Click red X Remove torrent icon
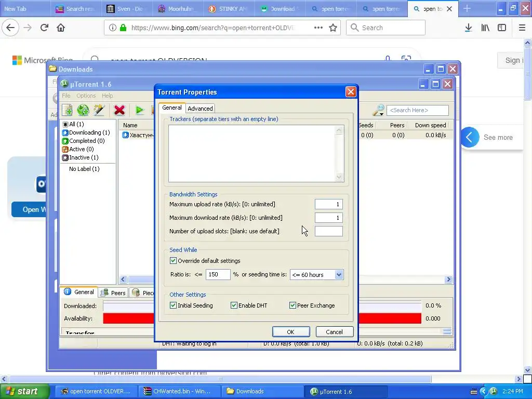Viewport: 532px width, 399px height. (x=119, y=110)
